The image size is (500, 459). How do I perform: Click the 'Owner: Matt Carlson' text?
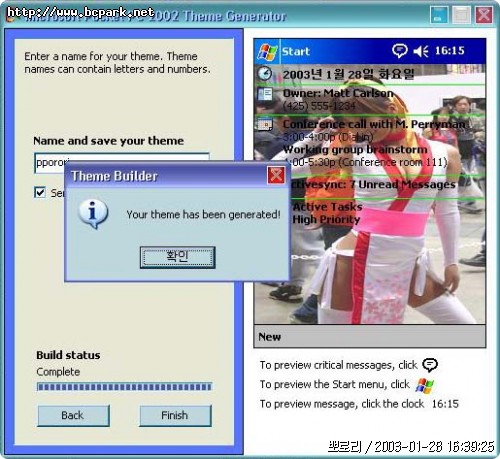(338, 93)
